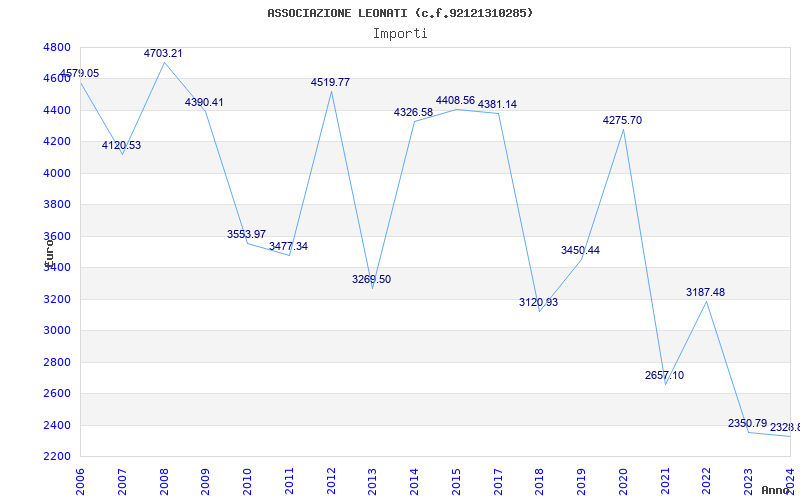Click y-axis value 2200
Image resolution: width=800 pixels, height=500 pixels.
point(57,457)
